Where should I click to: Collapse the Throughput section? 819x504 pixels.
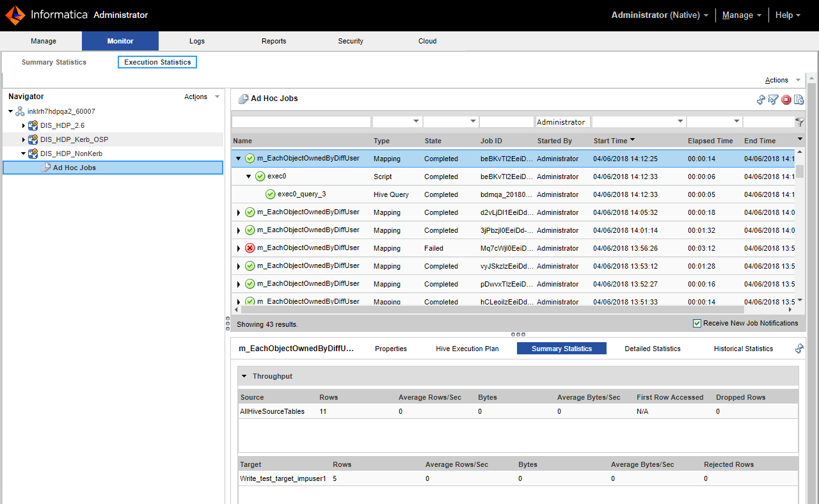click(244, 376)
